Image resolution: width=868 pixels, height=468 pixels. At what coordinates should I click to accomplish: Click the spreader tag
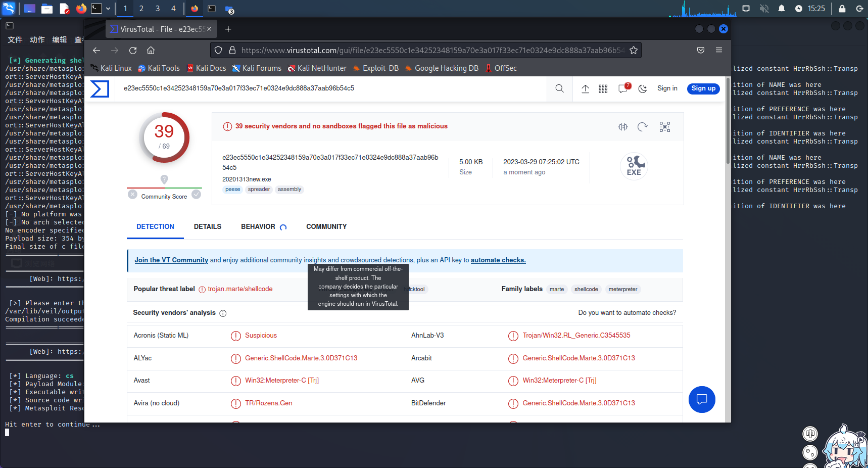tap(259, 190)
